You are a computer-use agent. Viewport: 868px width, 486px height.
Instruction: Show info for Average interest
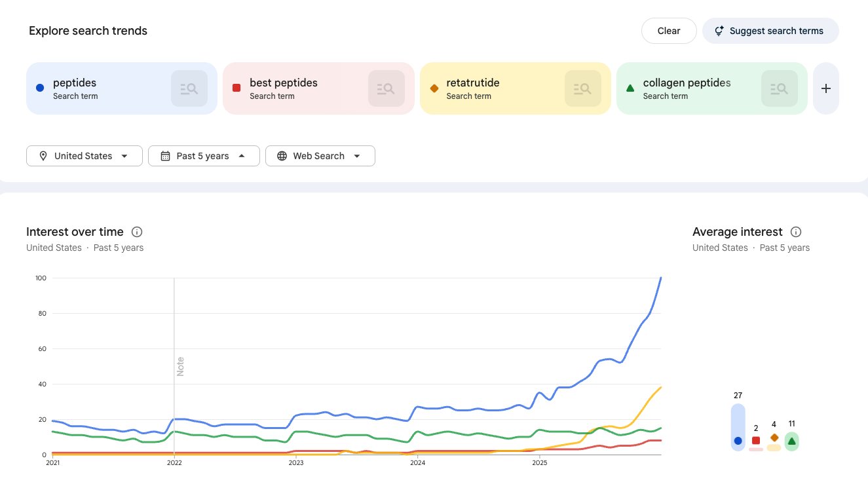tap(796, 232)
